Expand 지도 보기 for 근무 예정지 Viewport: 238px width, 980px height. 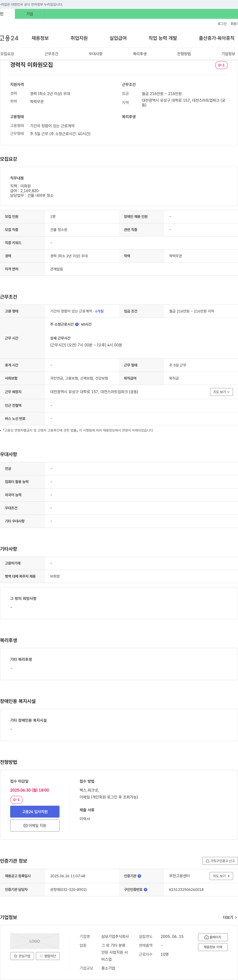click(221, 392)
